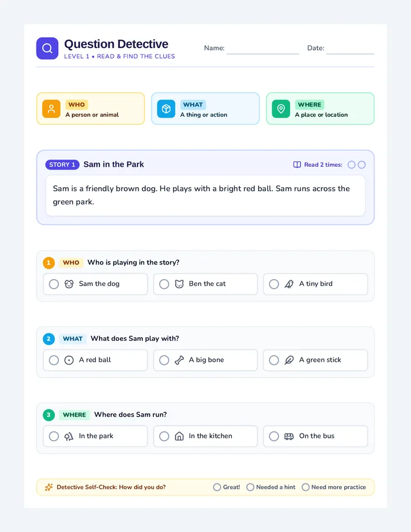Select the Need more practice circle

coord(305,487)
